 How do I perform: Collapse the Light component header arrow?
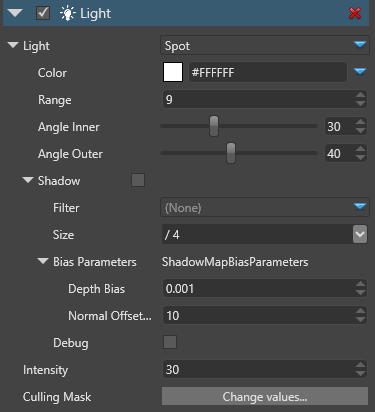(15, 13)
